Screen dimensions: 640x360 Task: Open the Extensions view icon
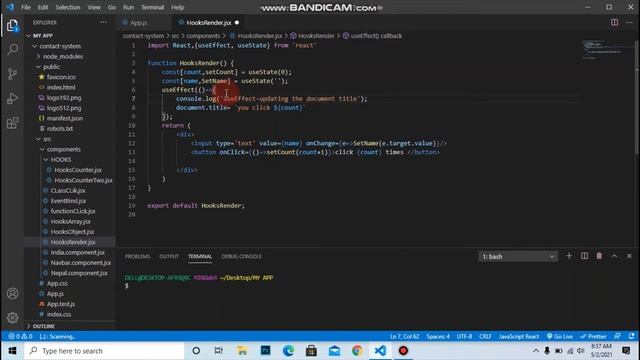[12, 123]
